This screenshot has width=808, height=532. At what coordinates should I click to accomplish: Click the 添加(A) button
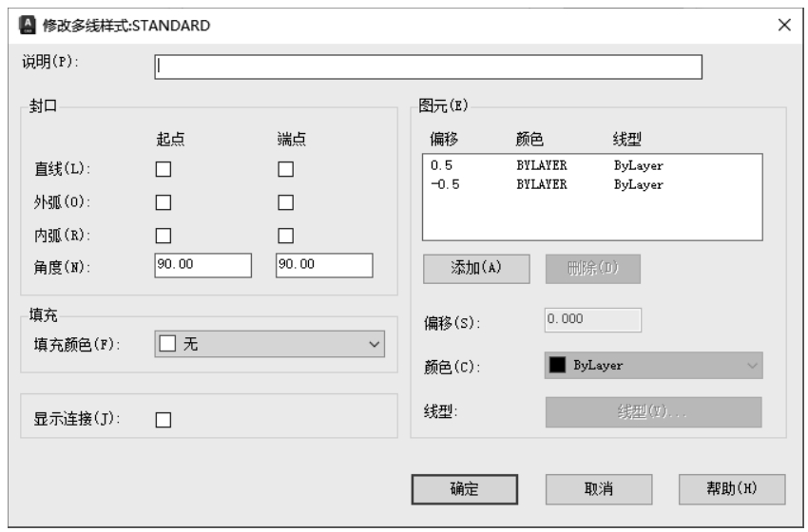point(475,268)
